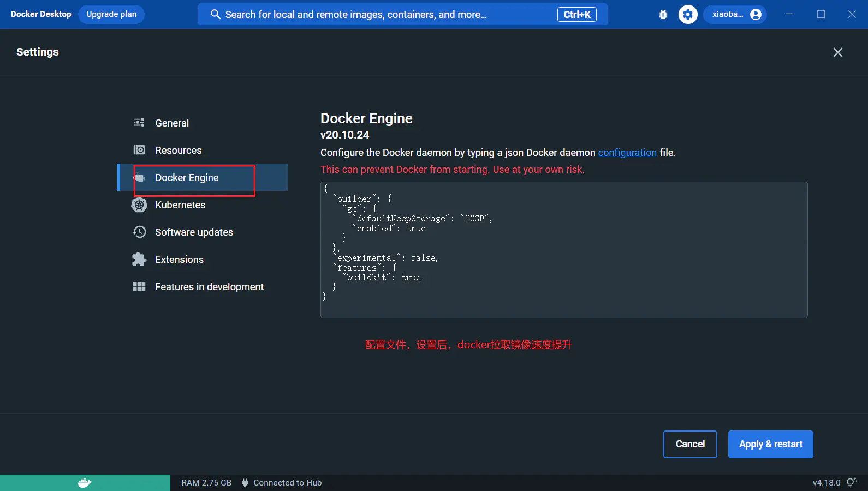Click the feedback lightbulb icon bottom right
The width and height of the screenshot is (868, 491).
coord(852,482)
